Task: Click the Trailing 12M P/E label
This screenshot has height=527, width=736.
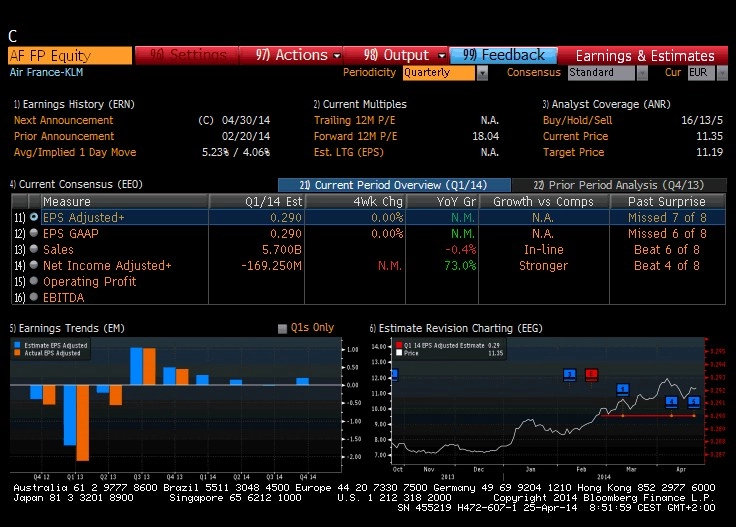Action: click(x=354, y=120)
